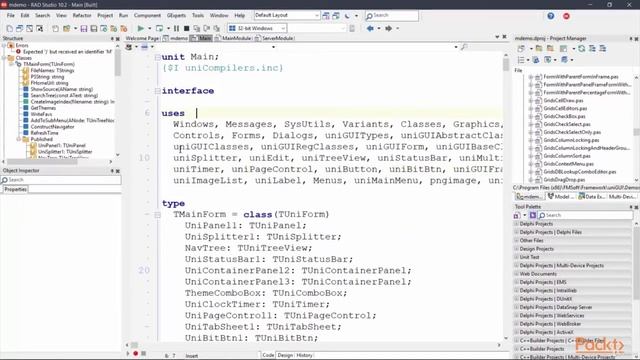Screen dimensions: 640x360
Task: Click the macro play triangle at editor bottom
Action: pos(128,353)
